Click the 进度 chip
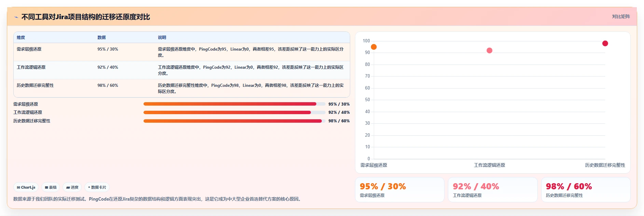 [x=72, y=187]
